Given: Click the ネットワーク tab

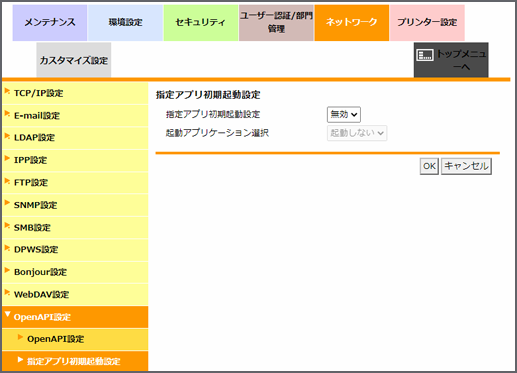Looking at the screenshot, I should click(352, 23).
